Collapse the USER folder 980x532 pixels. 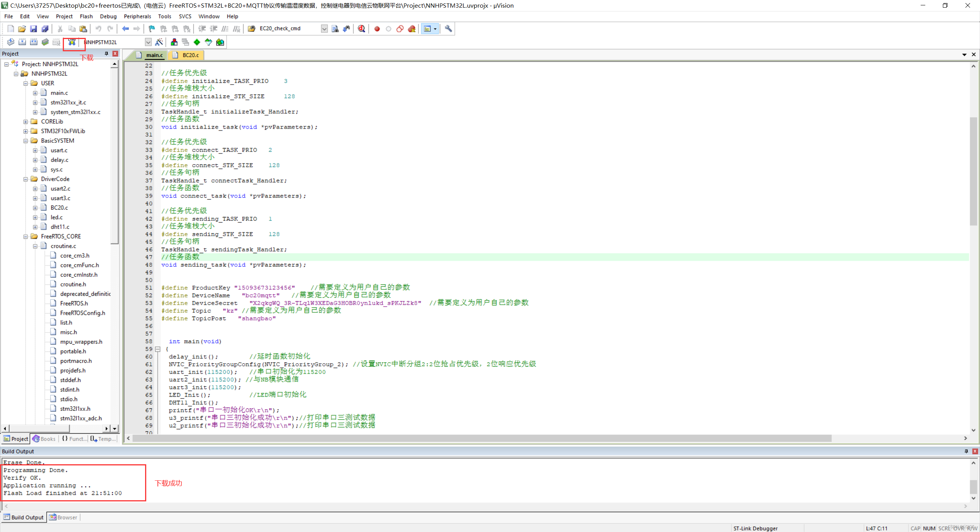point(26,83)
